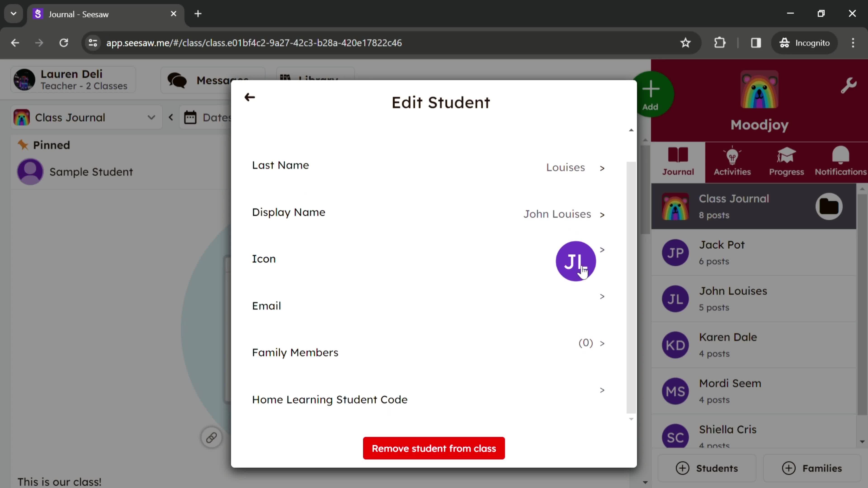Click the Email field expander arrow
Viewport: 868px width, 488px height.
(x=603, y=296)
